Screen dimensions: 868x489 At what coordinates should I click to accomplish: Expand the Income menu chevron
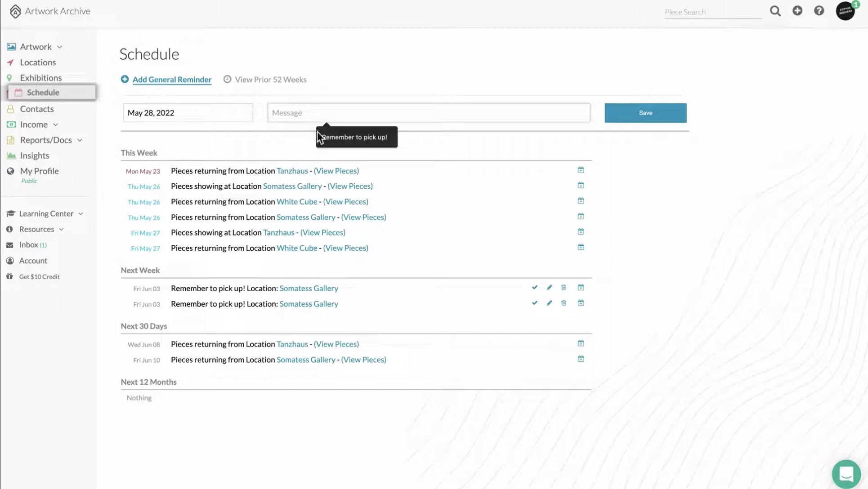(x=55, y=124)
